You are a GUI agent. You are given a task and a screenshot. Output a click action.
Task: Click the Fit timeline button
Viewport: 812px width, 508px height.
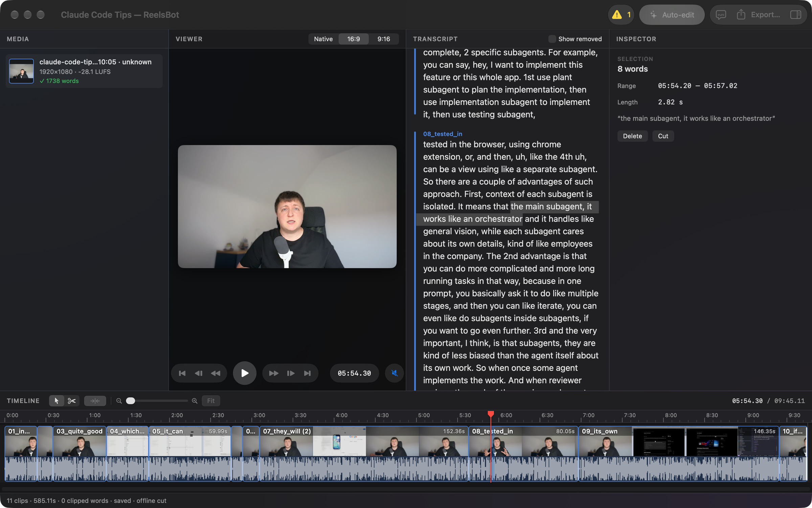(x=211, y=401)
